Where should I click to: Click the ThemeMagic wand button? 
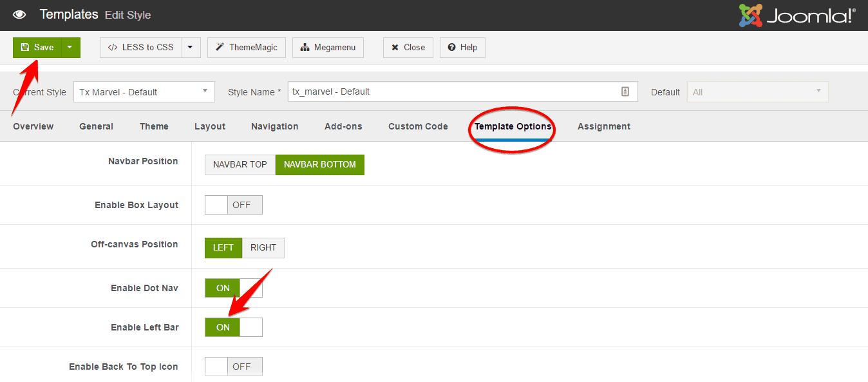[246, 47]
